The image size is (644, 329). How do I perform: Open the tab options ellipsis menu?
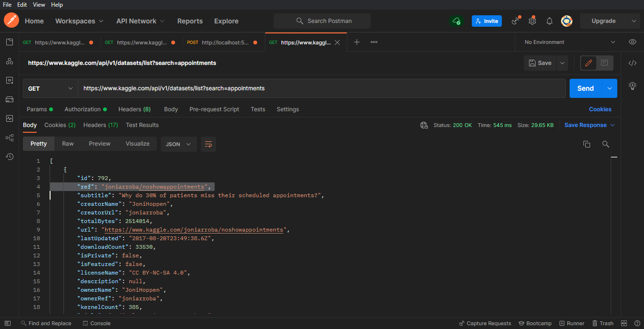pyautogui.click(x=374, y=42)
